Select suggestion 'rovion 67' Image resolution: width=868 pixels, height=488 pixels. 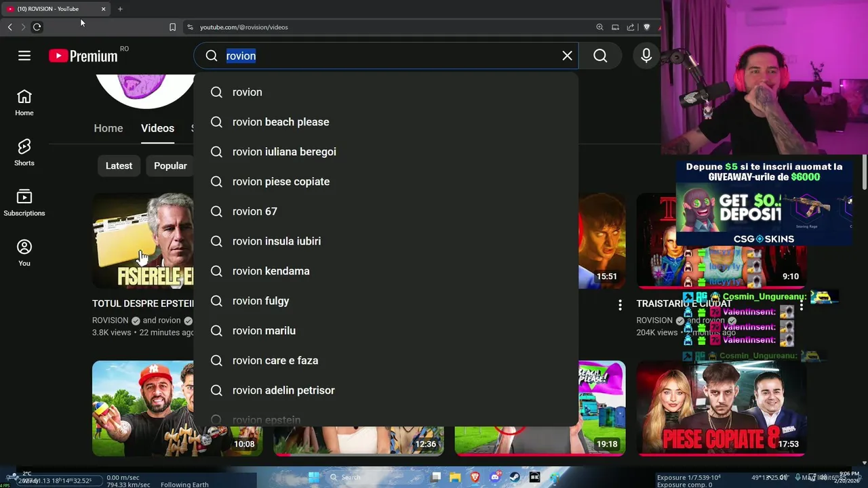[386, 211]
